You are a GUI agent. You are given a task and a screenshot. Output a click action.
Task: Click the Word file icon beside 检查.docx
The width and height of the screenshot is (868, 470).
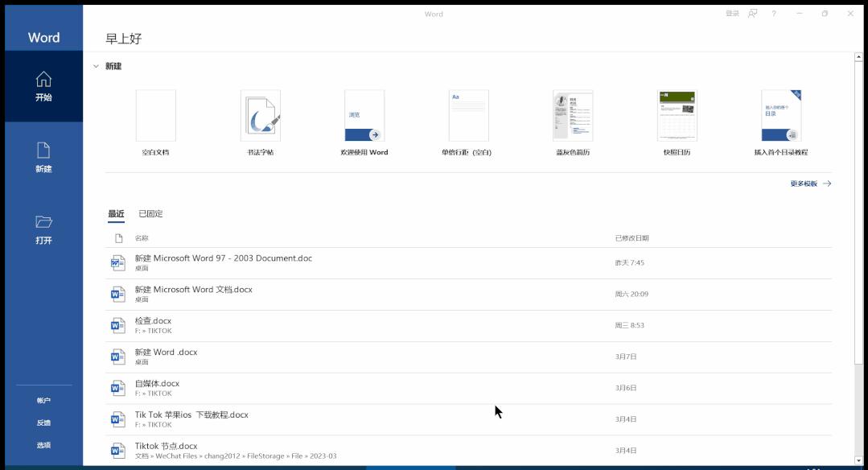117,324
